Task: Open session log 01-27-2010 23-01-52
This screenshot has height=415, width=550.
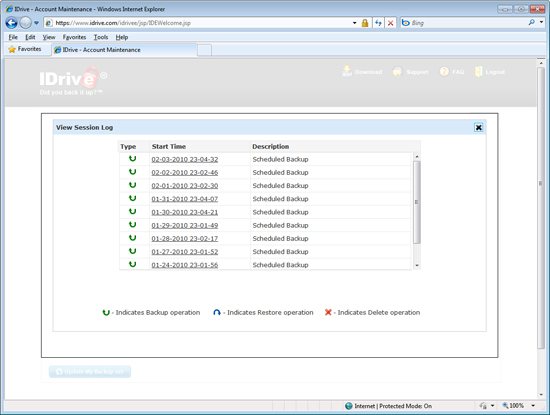Action: pyautogui.click(x=185, y=252)
